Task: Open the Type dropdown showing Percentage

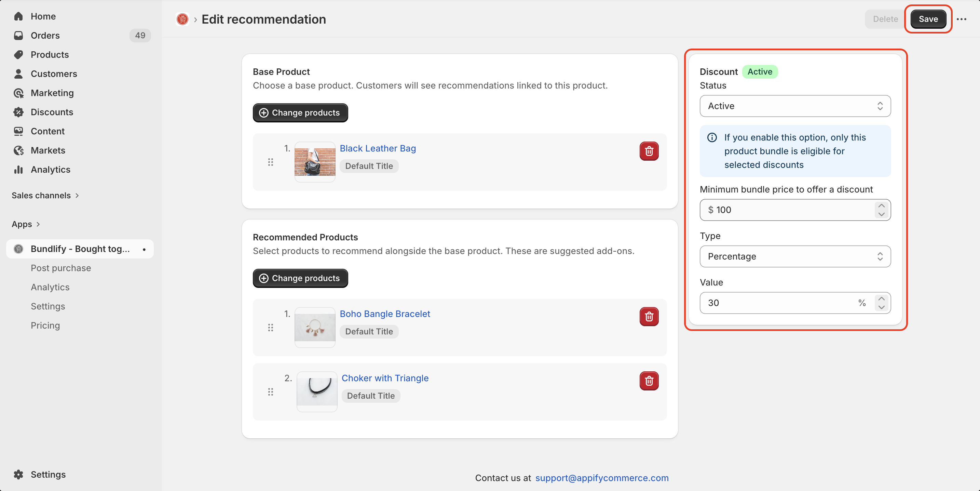Action: tap(795, 256)
